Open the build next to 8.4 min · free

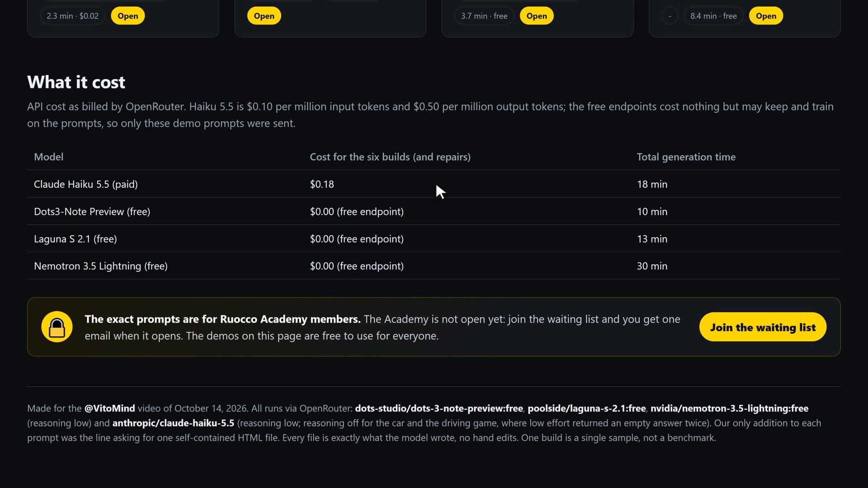click(x=766, y=16)
